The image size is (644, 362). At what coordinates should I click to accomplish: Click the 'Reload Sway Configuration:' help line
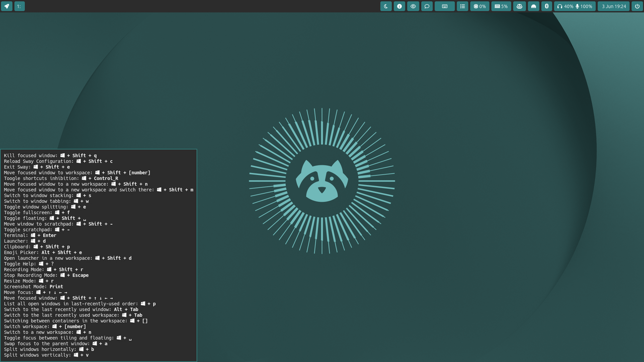tap(58, 161)
